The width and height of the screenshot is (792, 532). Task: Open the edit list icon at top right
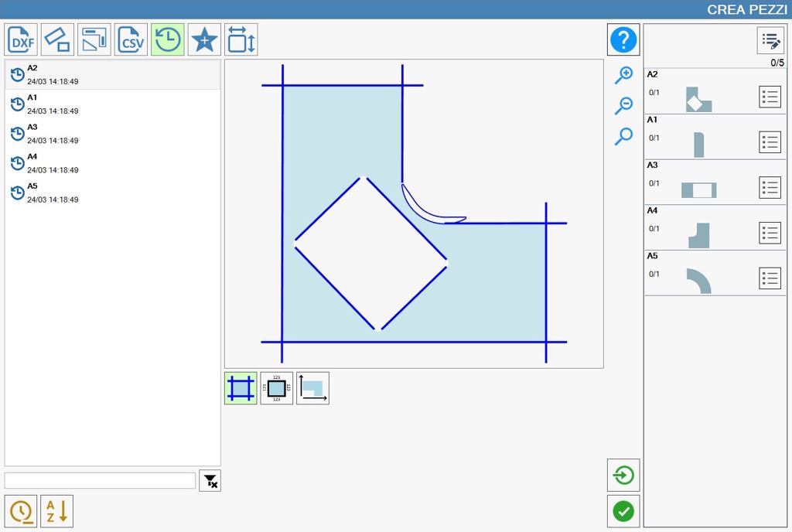click(x=770, y=40)
